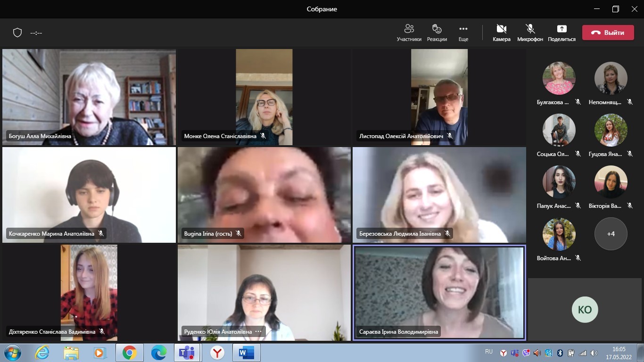Viewport: 644px width, 362px height.
Task: Click the Bluetooth icon in the system tray
Action: pyautogui.click(x=561, y=353)
